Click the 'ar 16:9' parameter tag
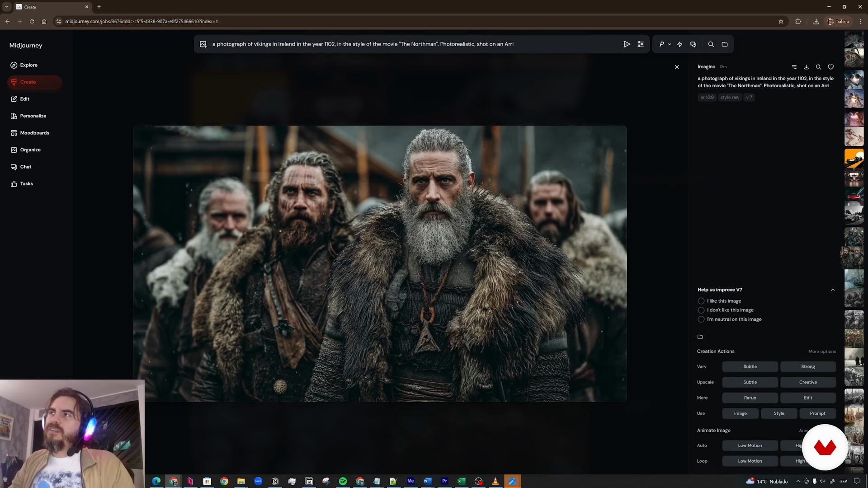The height and width of the screenshot is (488, 868). pyautogui.click(x=707, y=97)
